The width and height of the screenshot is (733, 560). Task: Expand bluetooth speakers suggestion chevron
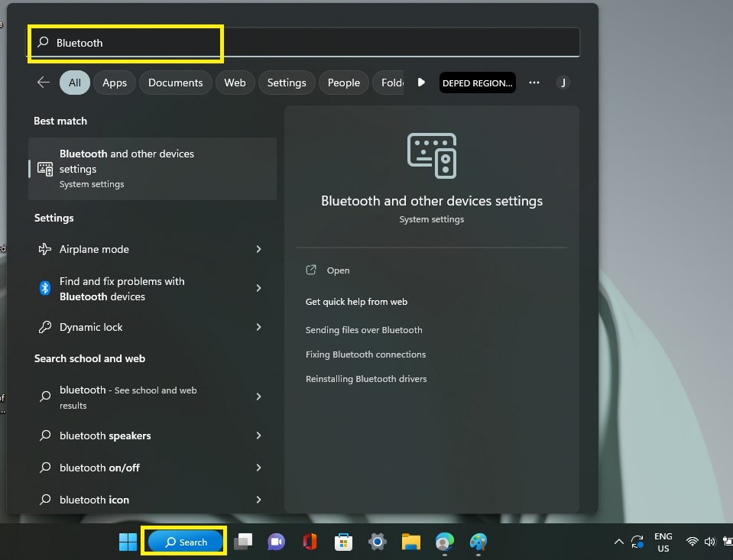(x=258, y=435)
